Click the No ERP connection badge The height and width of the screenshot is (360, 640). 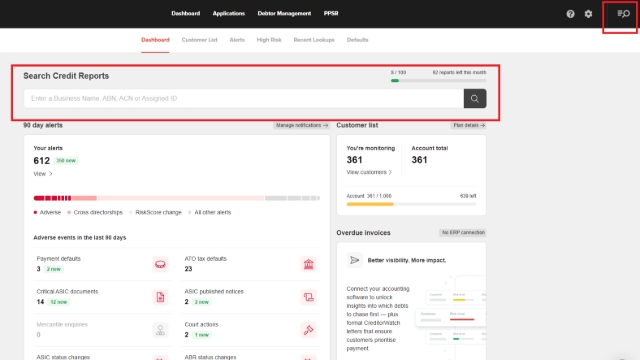463,233
